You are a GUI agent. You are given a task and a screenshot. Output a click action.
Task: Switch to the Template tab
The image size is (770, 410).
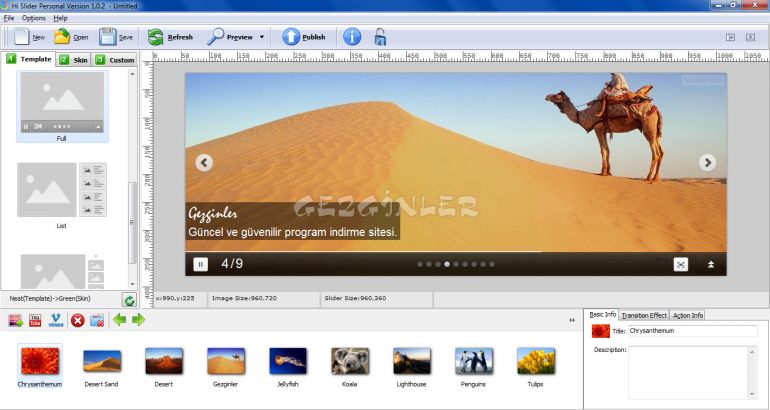coord(29,59)
